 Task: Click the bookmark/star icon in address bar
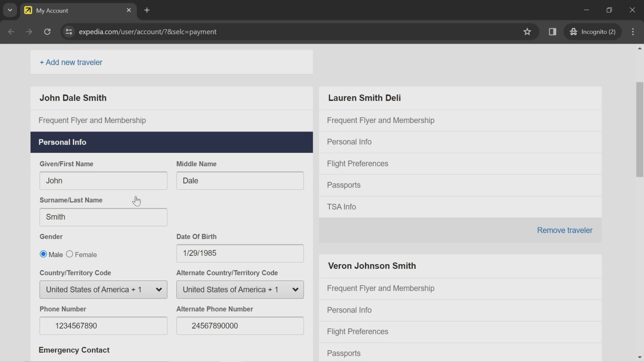[527, 31]
